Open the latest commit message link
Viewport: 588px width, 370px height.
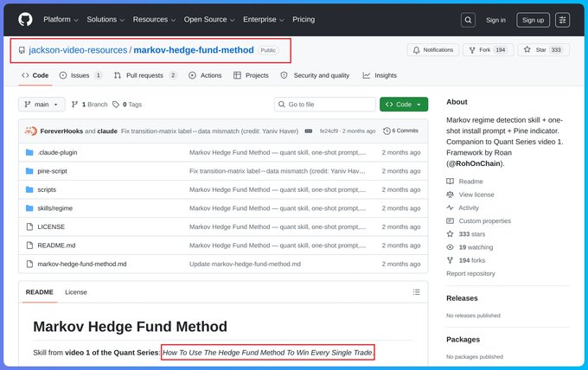209,131
